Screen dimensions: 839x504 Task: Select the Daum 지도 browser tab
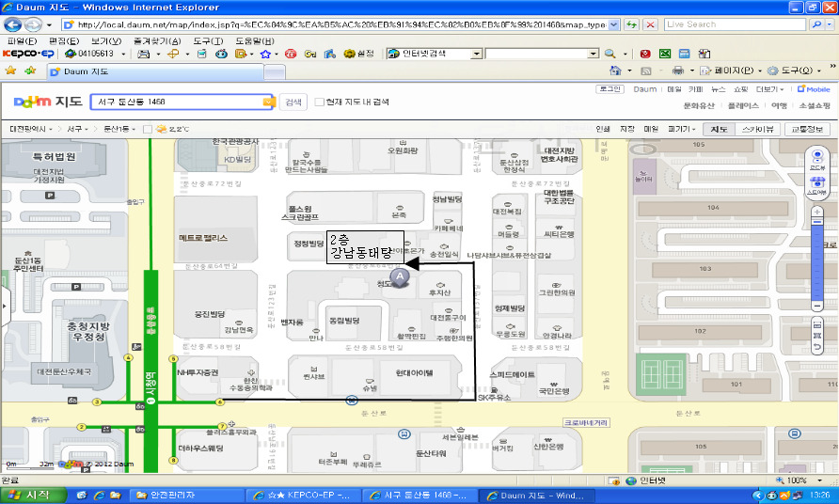[x=156, y=71]
